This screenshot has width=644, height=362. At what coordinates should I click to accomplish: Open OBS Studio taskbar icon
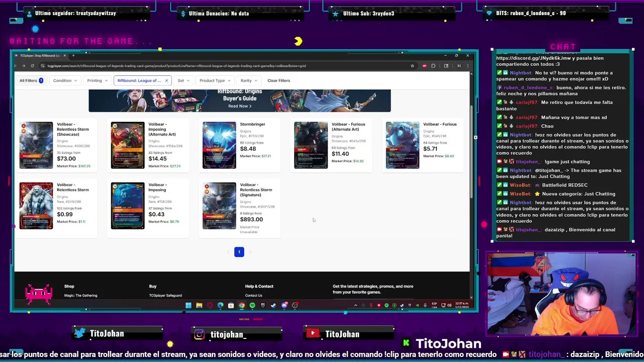point(295,305)
